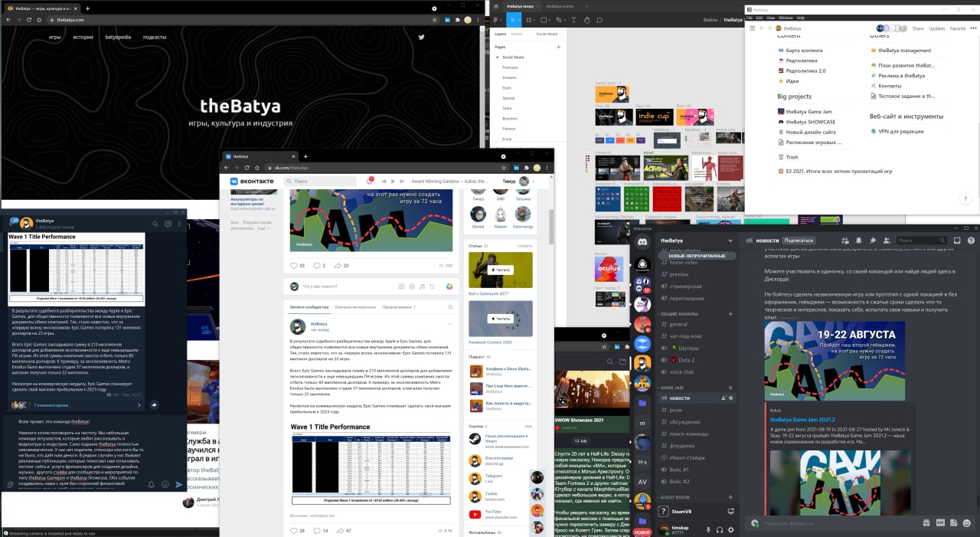Open Twitter icon on theBatya site
This screenshot has width=980, height=537.
[421, 37]
